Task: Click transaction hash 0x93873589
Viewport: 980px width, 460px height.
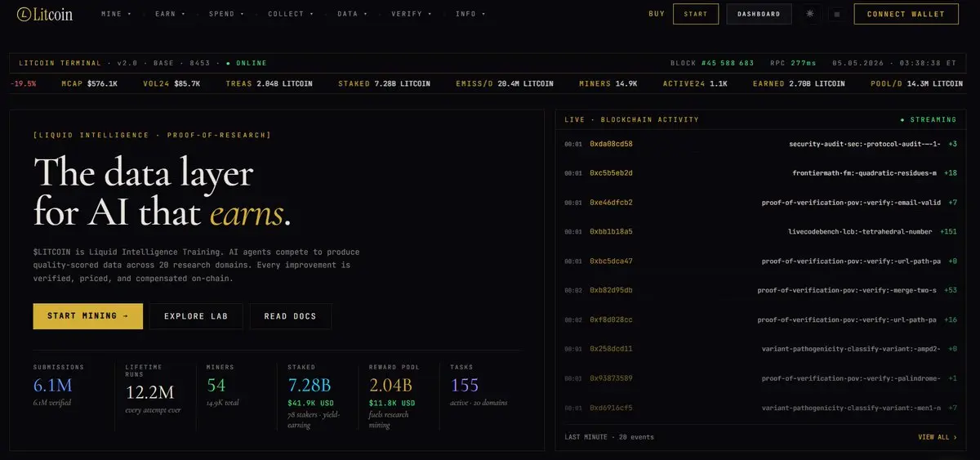Action: pos(611,378)
